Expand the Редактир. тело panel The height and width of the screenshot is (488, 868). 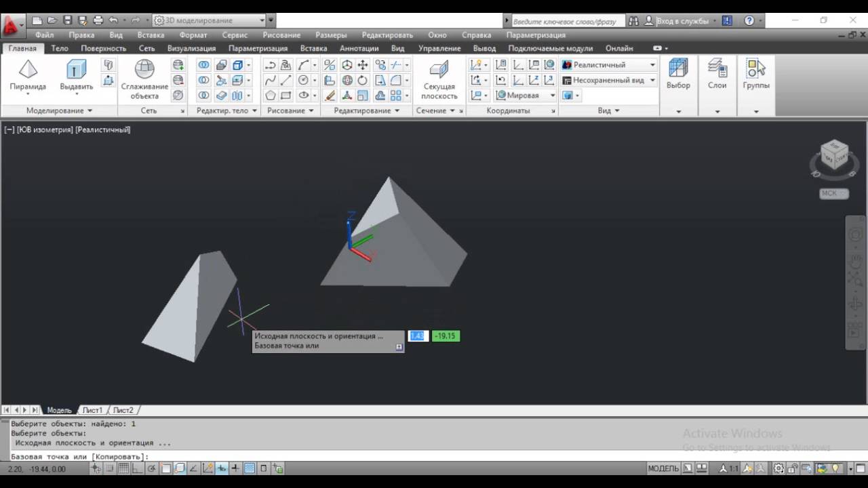pos(226,110)
